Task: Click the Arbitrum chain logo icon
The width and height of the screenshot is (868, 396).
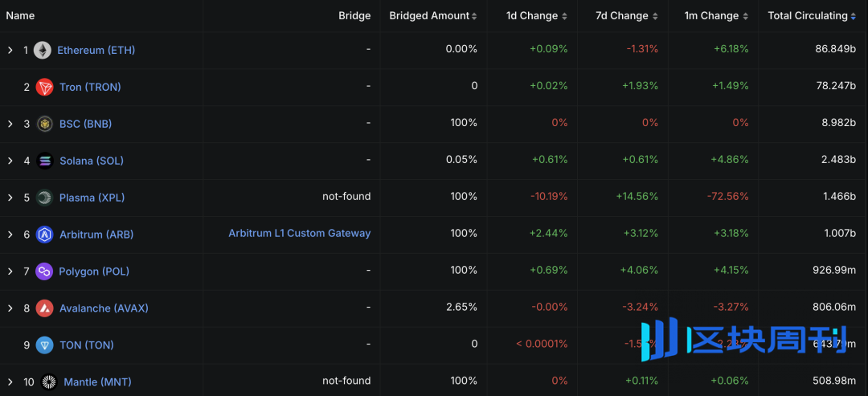Action: pos(45,235)
